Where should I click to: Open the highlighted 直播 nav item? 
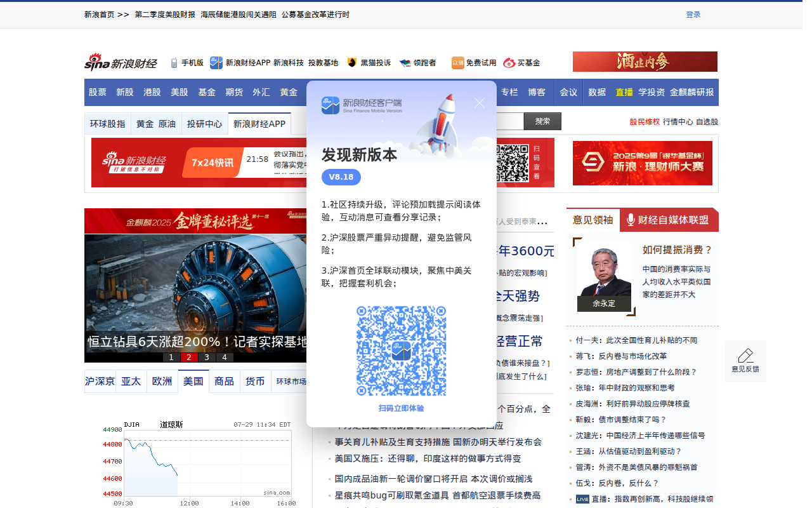624,92
